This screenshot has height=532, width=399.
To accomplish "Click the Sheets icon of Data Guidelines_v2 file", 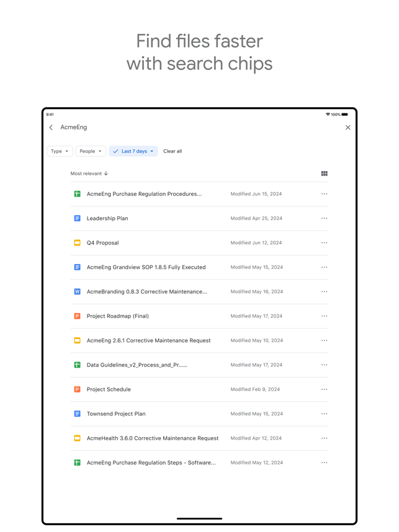I will tap(78, 365).
